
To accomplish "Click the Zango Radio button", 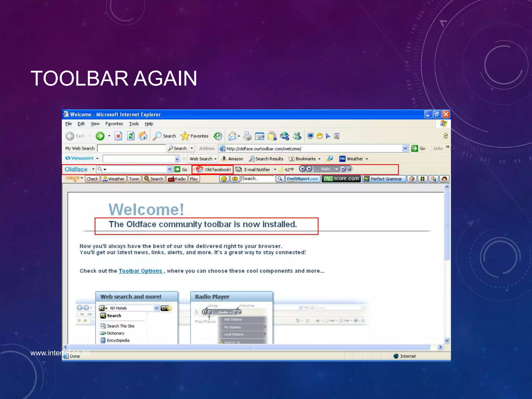I will (x=177, y=179).
